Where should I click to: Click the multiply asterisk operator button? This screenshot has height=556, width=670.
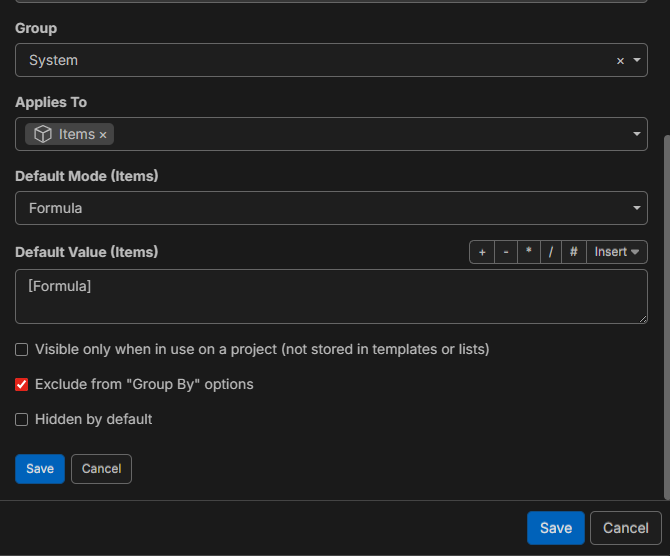coord(529,252)
